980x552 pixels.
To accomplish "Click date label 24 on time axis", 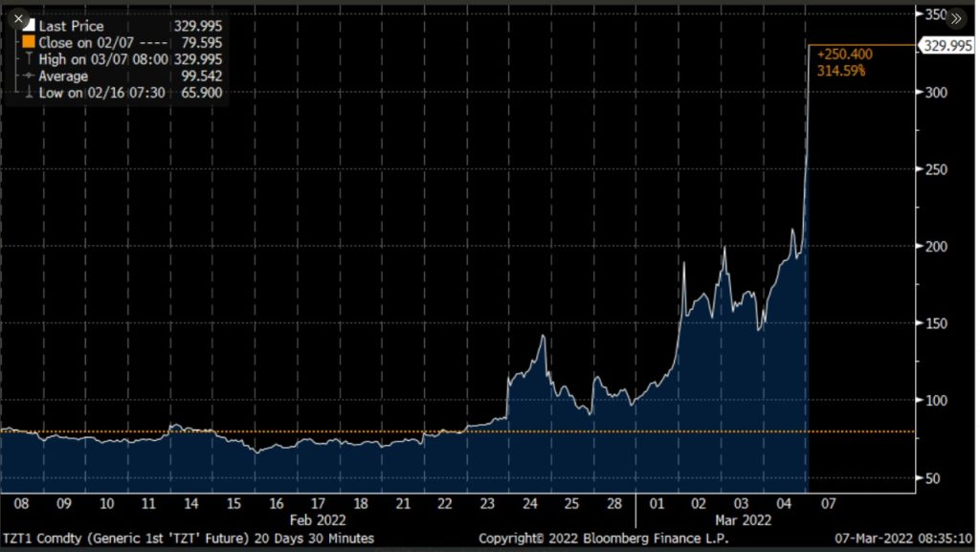I will point(530,504).
